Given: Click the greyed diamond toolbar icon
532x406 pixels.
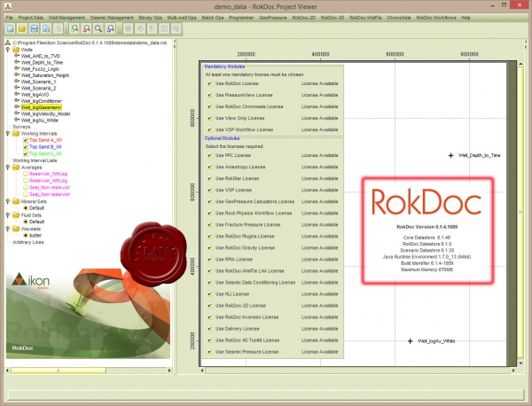Looking at the screenshot, I should click(140, 29).
